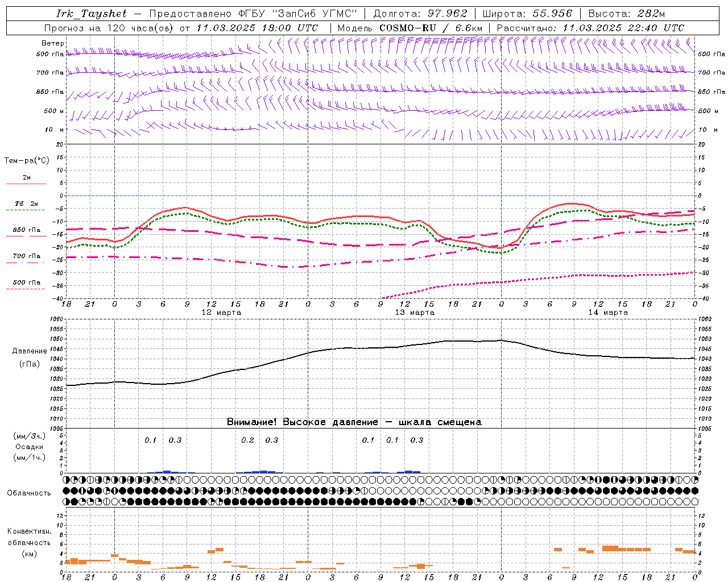728x582 pixels.
Task: Click the Внимание! Высокое давление warning text
Action: click(354, 422)
